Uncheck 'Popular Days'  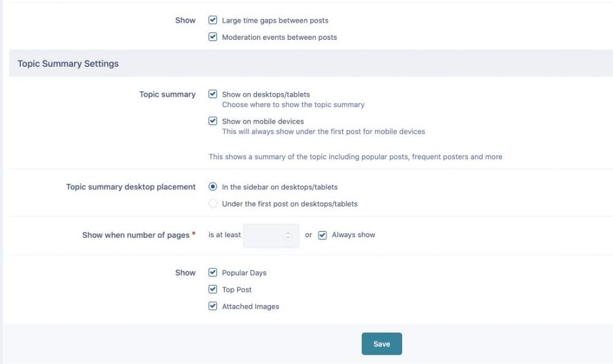(x=213, y=272)
